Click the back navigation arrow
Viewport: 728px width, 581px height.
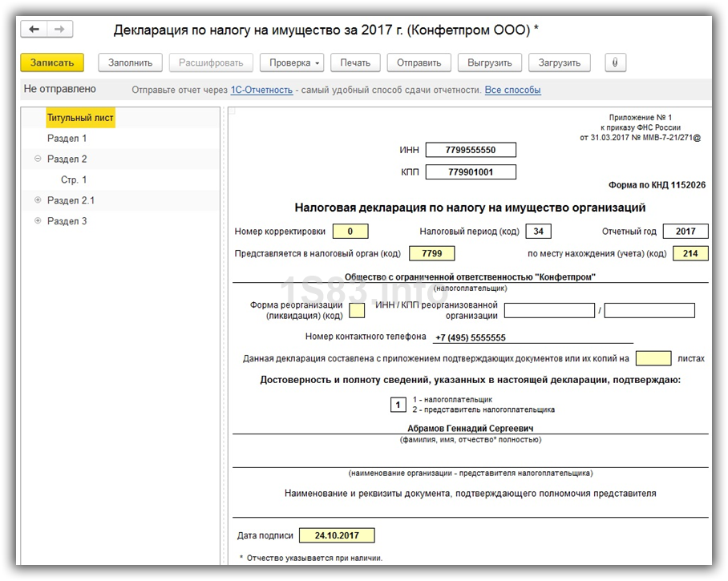point(34,30)
